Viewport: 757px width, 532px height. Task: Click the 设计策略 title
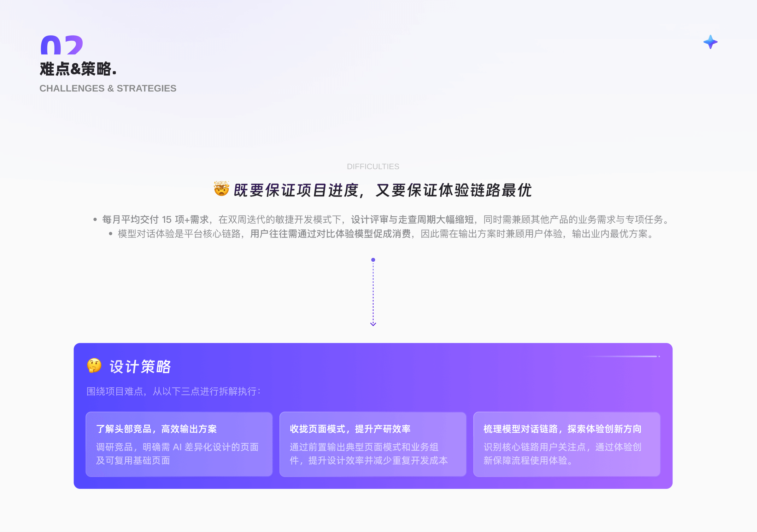click(140, 366)
